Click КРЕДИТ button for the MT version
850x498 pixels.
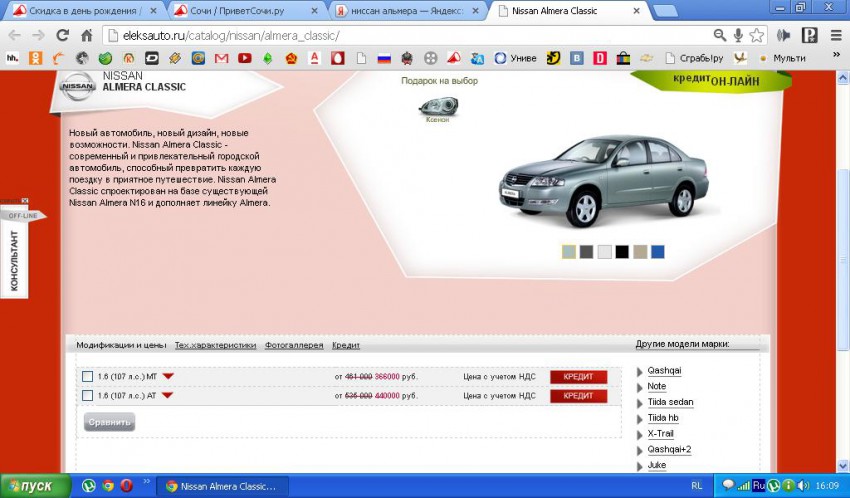(578, 377)
